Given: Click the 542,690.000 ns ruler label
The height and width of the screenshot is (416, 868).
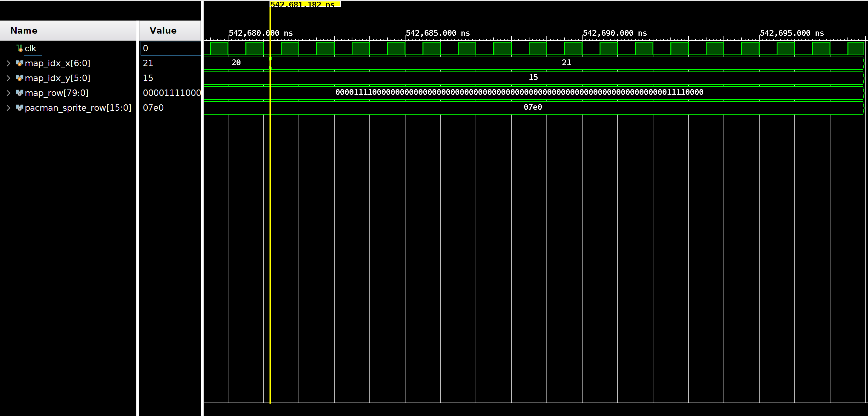Looking at the screenshot, I should point(615,33).
